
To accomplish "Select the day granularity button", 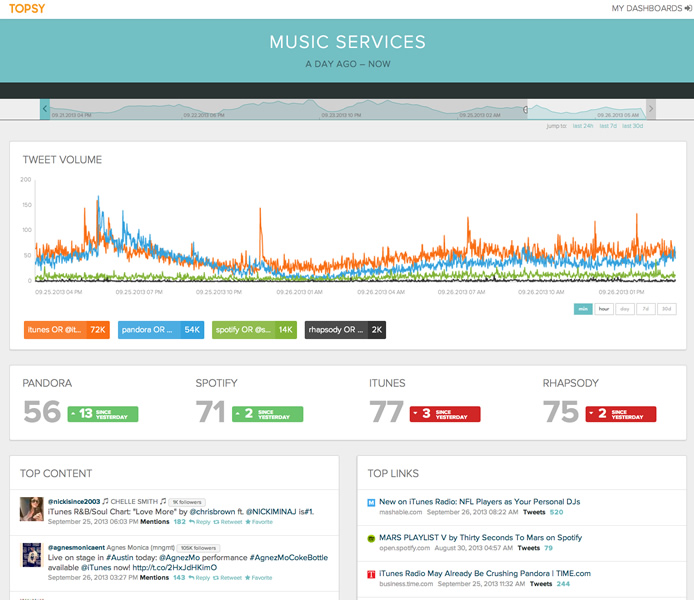I will 625,309.
